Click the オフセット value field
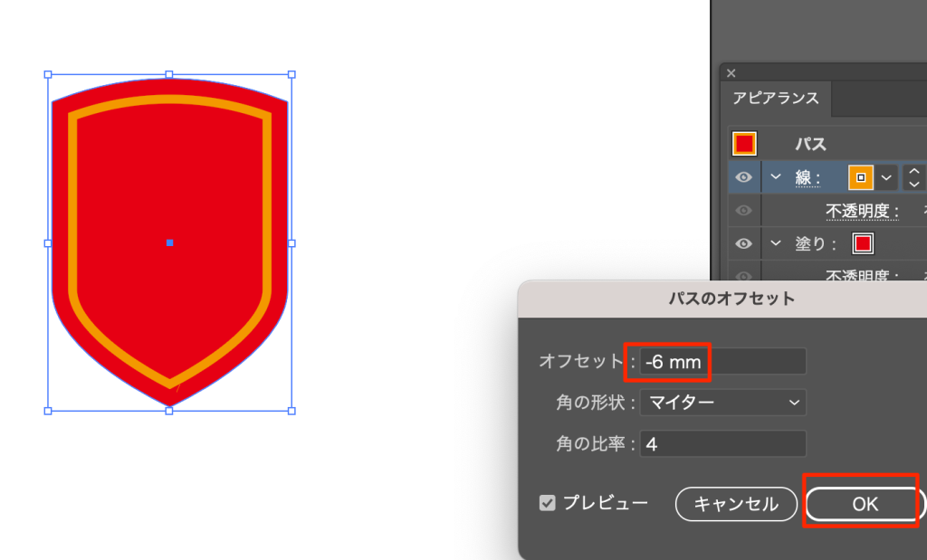The image size is (927, 560). click(x=722, y=362)
